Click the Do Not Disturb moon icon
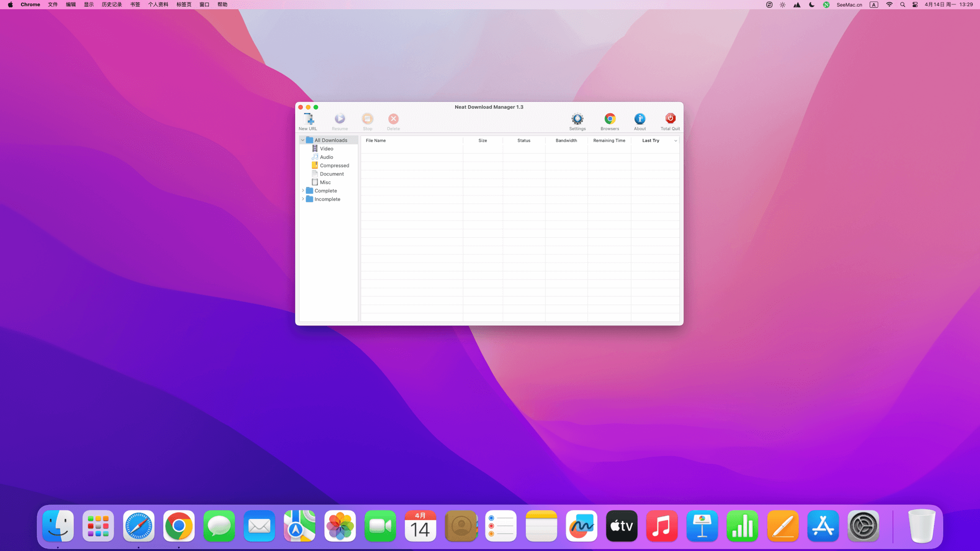The height and width of the screenshot is (551, 980). pos(812,5)
